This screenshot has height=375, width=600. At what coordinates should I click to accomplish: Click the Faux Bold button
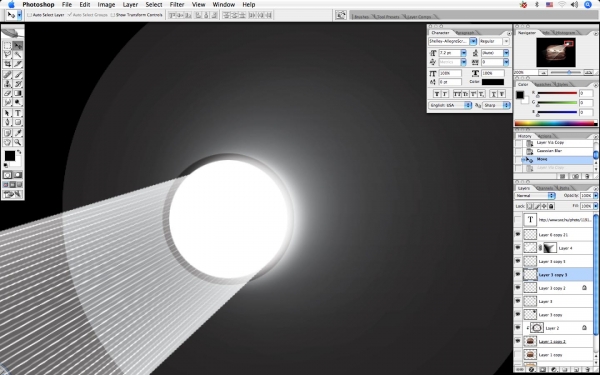pos(437,94)
